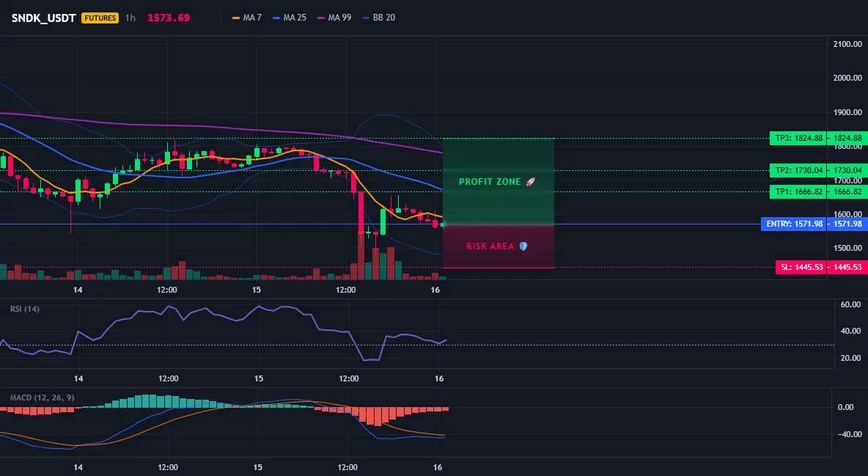Click the -40.00 MACD axis label
Screen dimensions: 868x476
pos(849,434)
